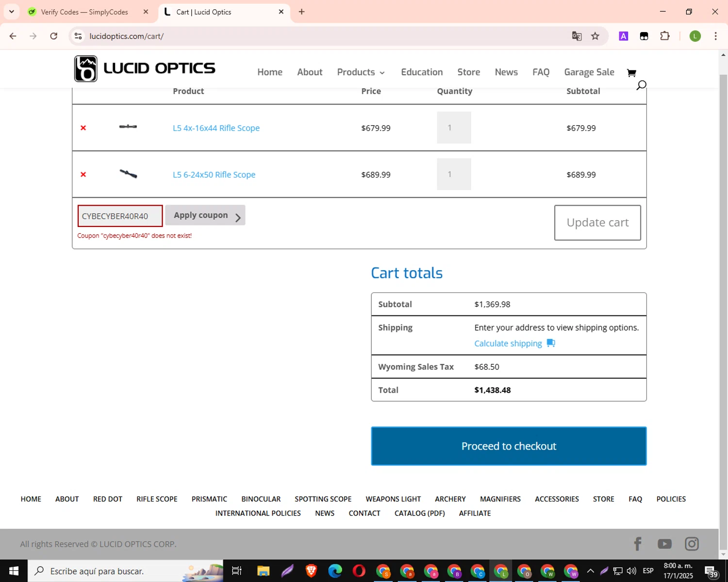Open the About menu item
This screenshot has width=728, height=582.
pos(310,72)
